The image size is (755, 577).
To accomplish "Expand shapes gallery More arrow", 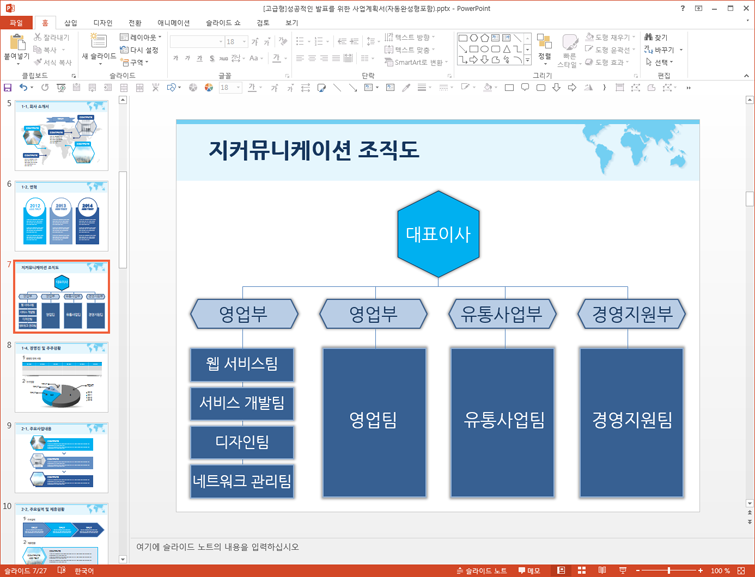I will 528,60.
